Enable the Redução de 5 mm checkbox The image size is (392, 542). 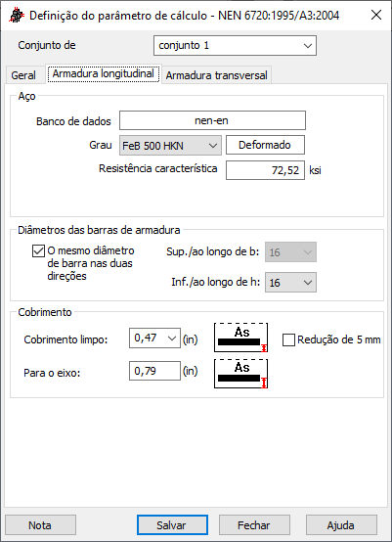click(x=288, y=340)
